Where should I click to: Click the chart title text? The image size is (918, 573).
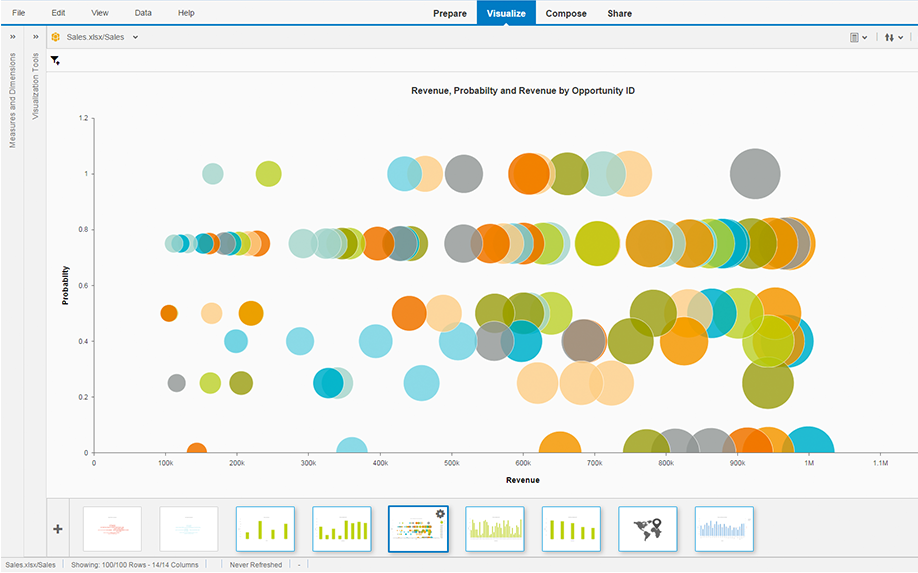(523, 91)
